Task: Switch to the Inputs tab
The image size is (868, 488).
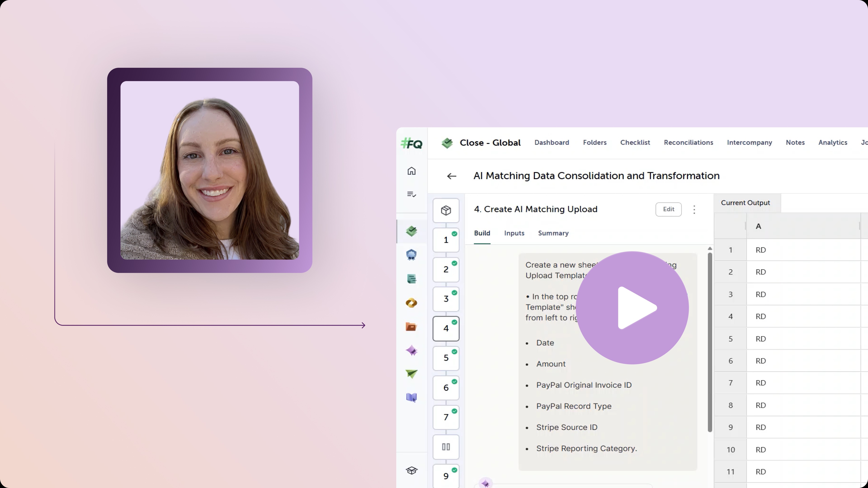Action: pos(514,233)
